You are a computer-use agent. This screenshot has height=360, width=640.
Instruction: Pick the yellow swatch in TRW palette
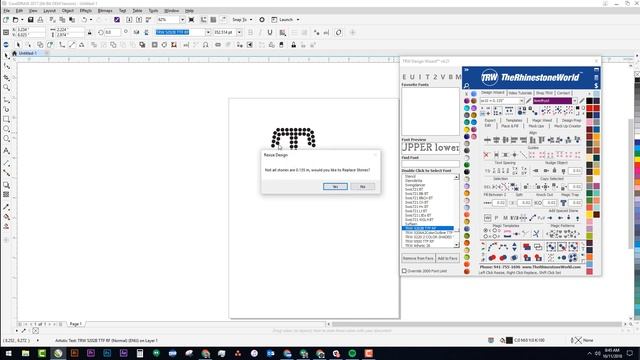click(589, 214)
